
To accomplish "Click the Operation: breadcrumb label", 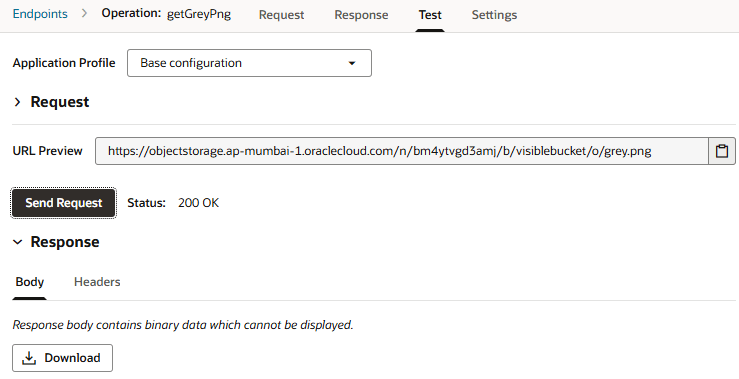I will coord(131,14).
